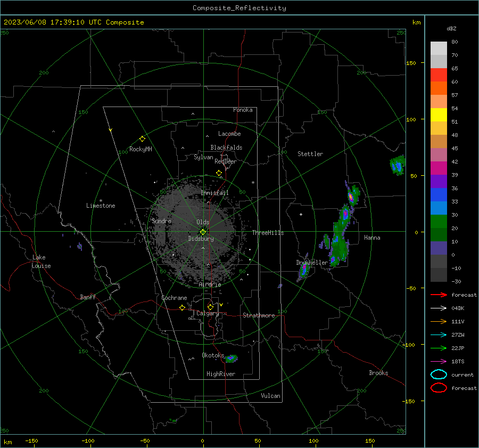Click the cyan 27ZW arrow icon
Viewport: 479px width, 448px height.
tap(439, 335)
